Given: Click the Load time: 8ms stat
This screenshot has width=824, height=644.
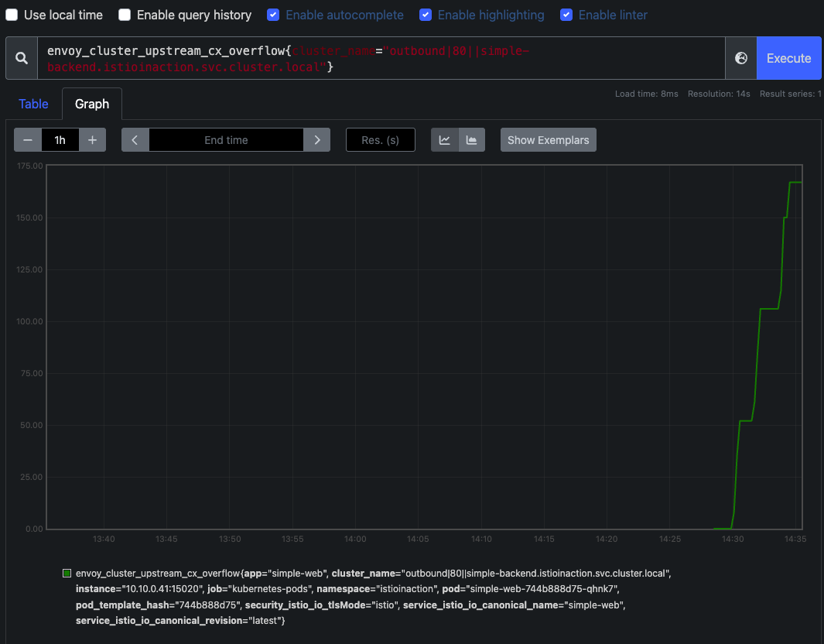Looking at the screenshot, I should (x=646, y=94).
